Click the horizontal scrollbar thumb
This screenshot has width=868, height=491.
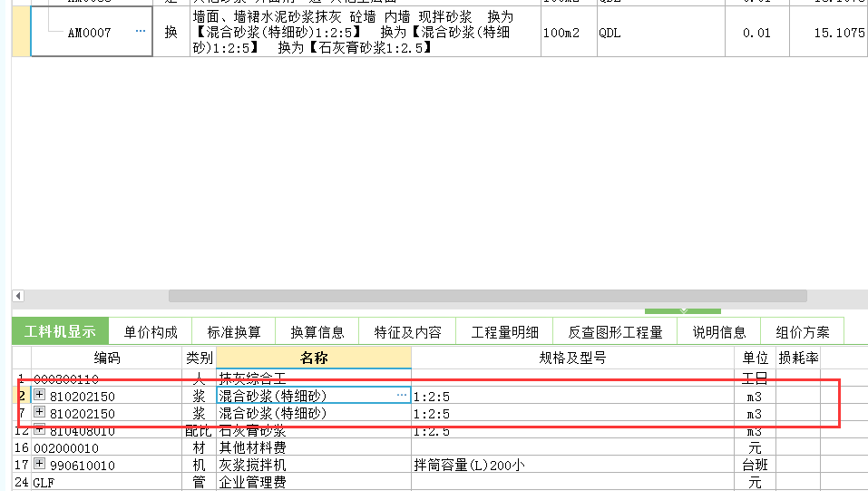pyautogui.click(x=487, y=296)
